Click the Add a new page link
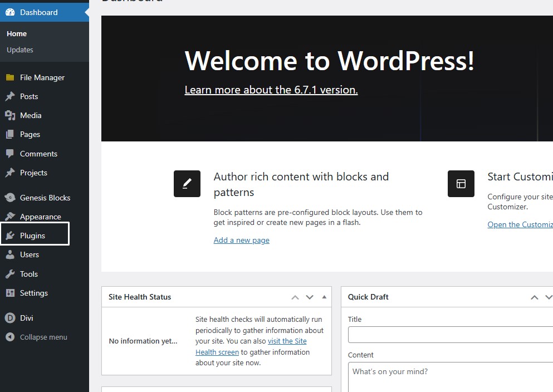 click(242, 240)
